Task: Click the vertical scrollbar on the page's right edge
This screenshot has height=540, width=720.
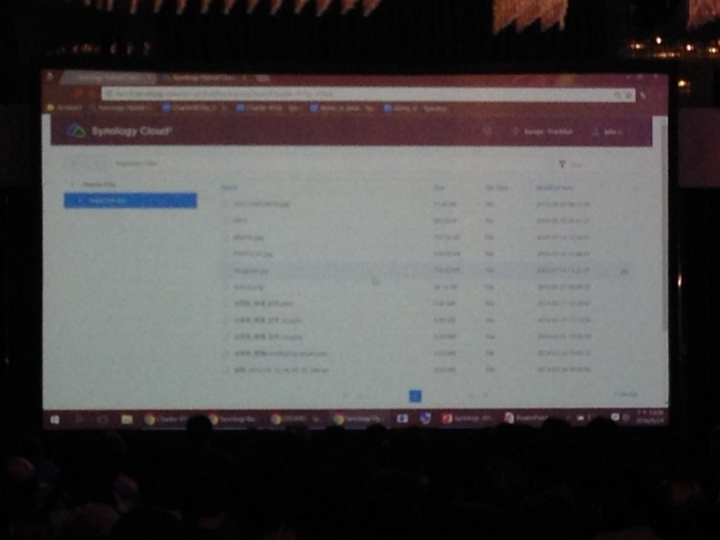Action: (x=664, y=227)
